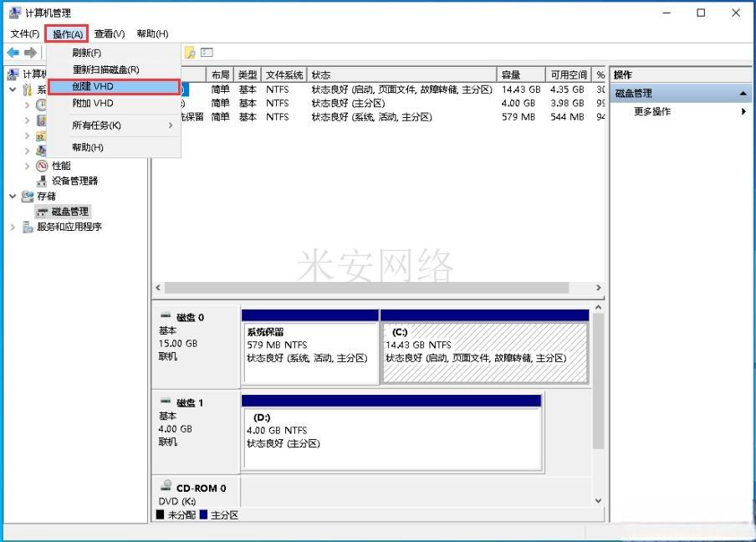
Task: Click the disk pane scrollbar up arrow
Action: (x=598, y=308)
